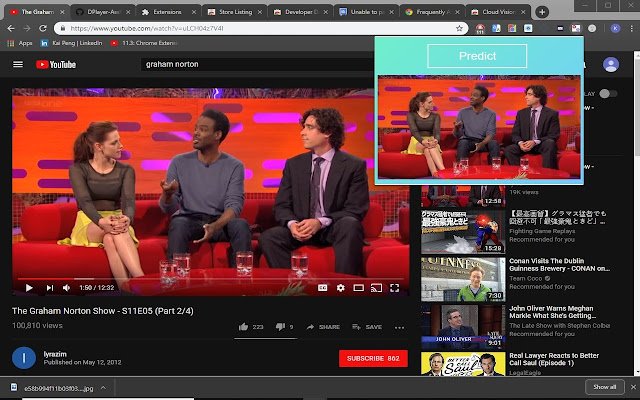The height and width of the screenshot is (400, 640).
Task: Toggle the Autoplay switch
Action: 608,93
